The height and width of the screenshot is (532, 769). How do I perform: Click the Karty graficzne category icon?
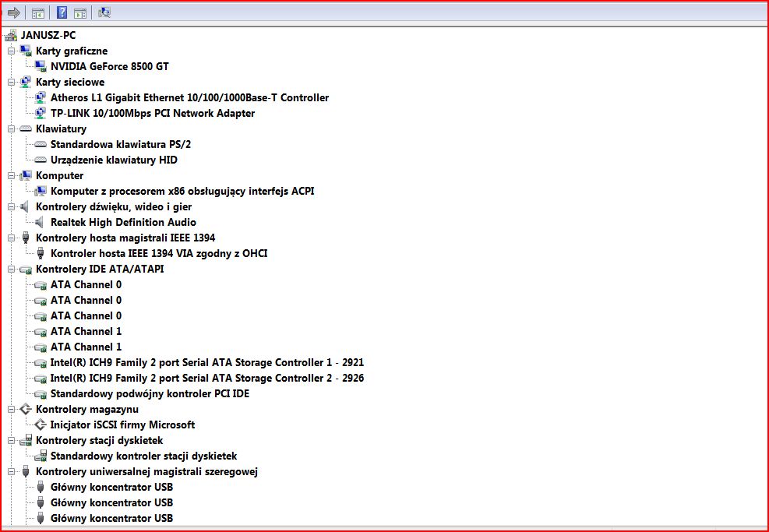click(26, 51)
